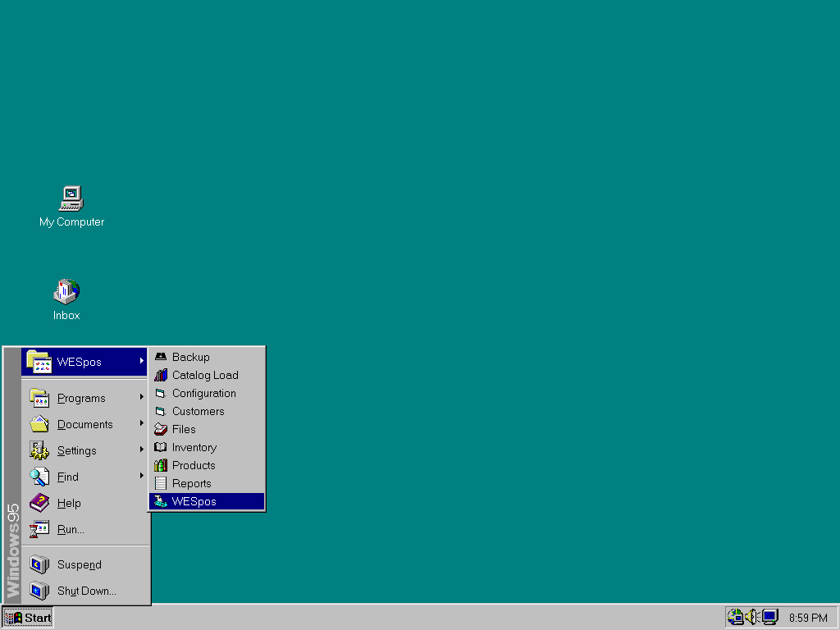Expand the Find submenu arrow
Viewport: 840px width, 630px height.
coord(141,476)
